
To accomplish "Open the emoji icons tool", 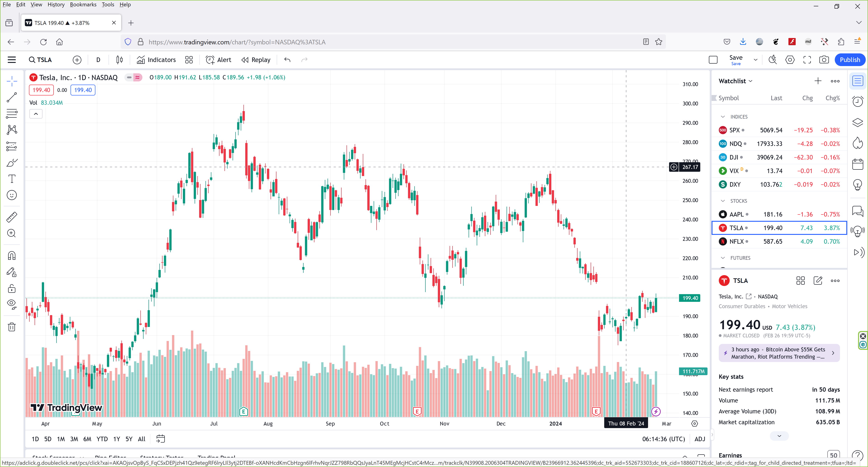I will pyautogui.click(x=12, y=195).
